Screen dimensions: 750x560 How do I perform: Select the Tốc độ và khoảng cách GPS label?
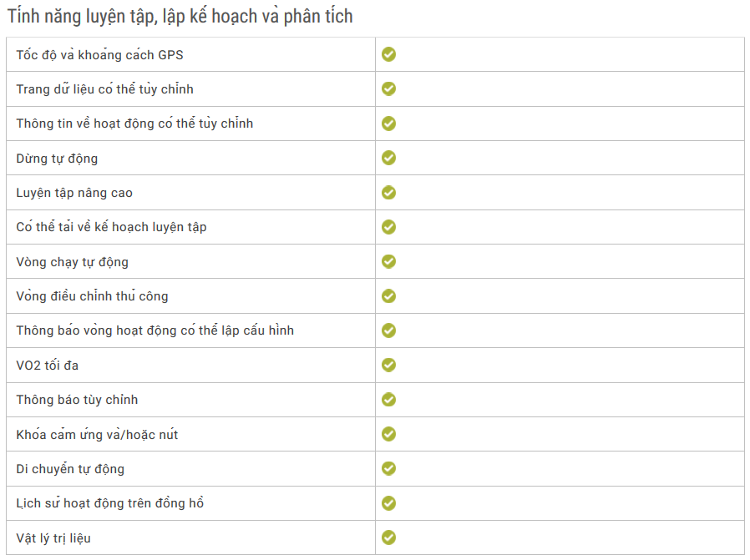(x=99, y=55)
